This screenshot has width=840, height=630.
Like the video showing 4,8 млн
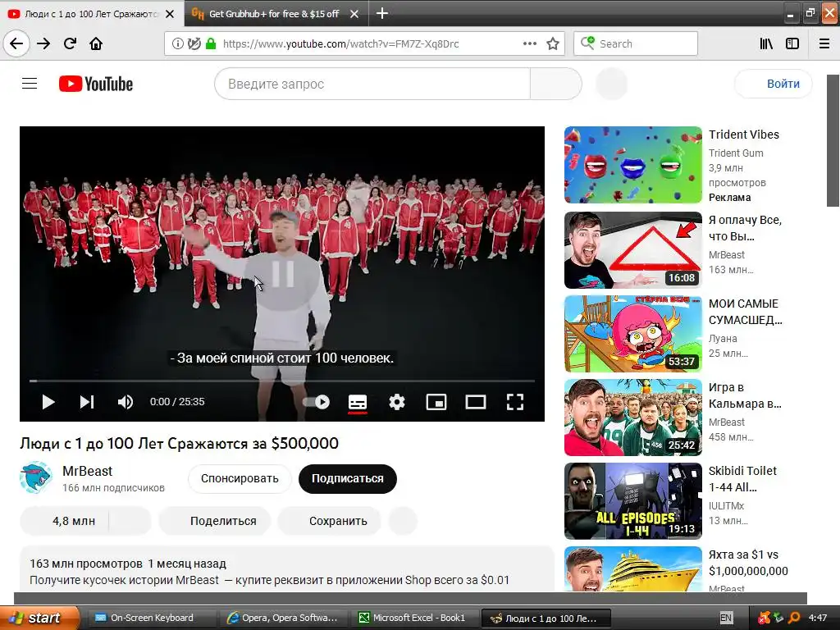(x=64, y=521)
